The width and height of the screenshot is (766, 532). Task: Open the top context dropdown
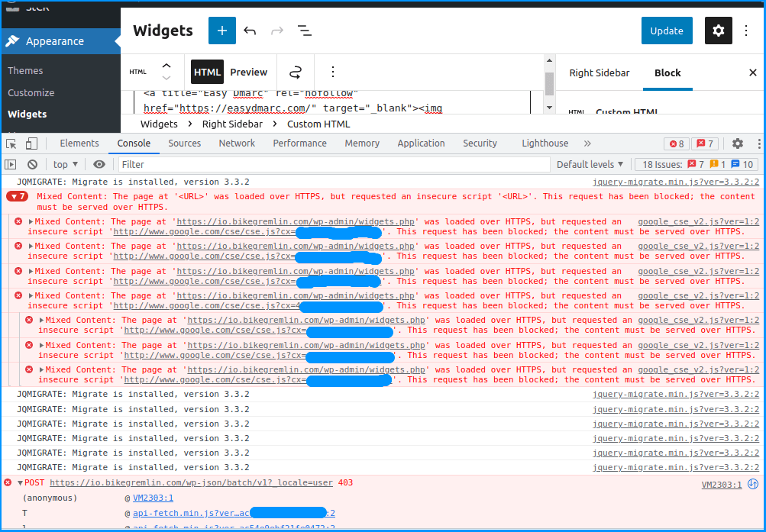click(x=66, y=164)
